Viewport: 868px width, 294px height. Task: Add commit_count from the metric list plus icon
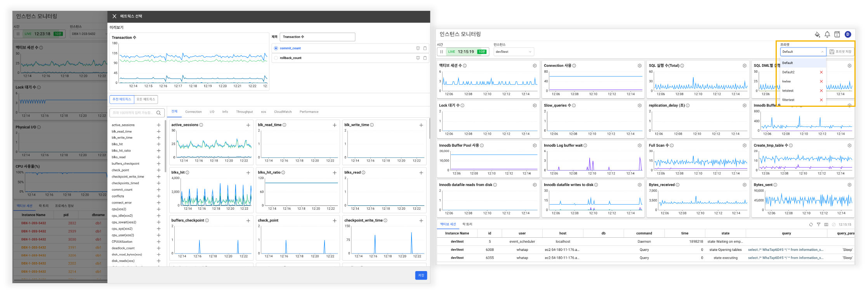pos(158,190)
